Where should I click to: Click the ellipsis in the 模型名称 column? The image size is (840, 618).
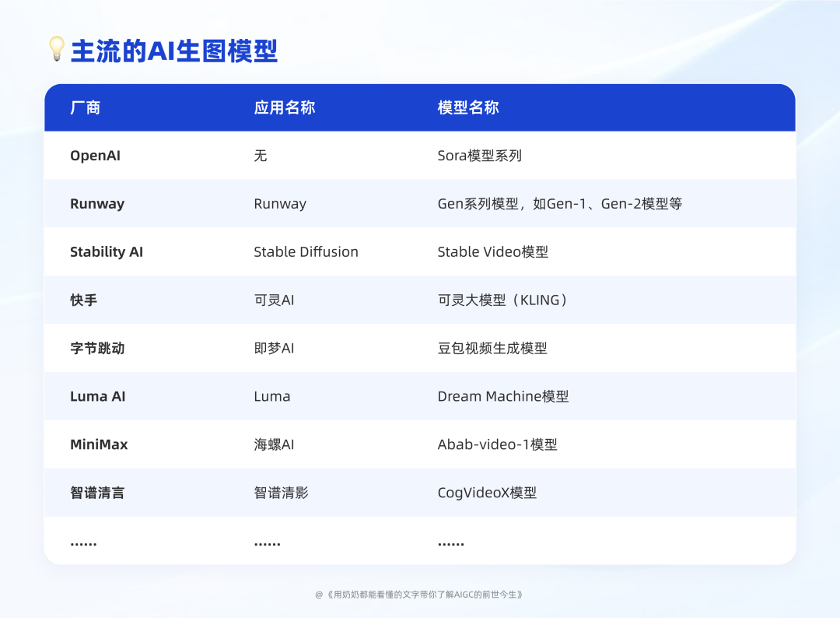point(451,544)
